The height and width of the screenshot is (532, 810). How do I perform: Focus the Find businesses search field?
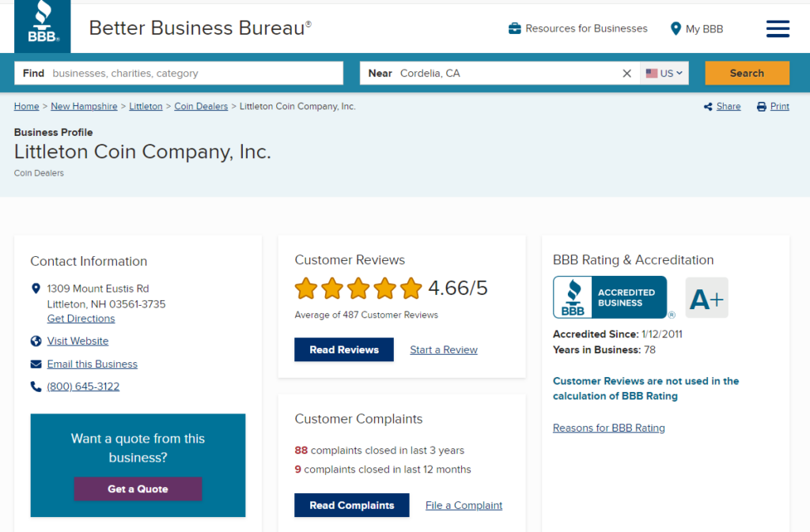pos(179,74)
